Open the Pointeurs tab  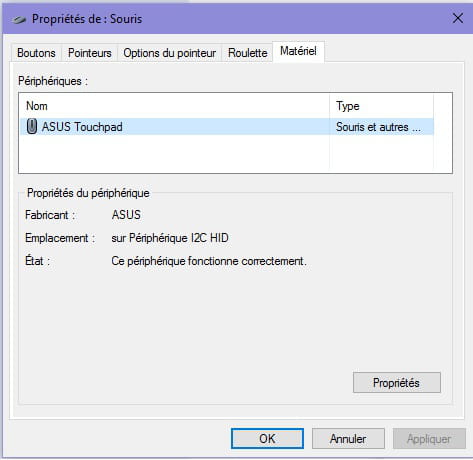[x=89, y=53]
